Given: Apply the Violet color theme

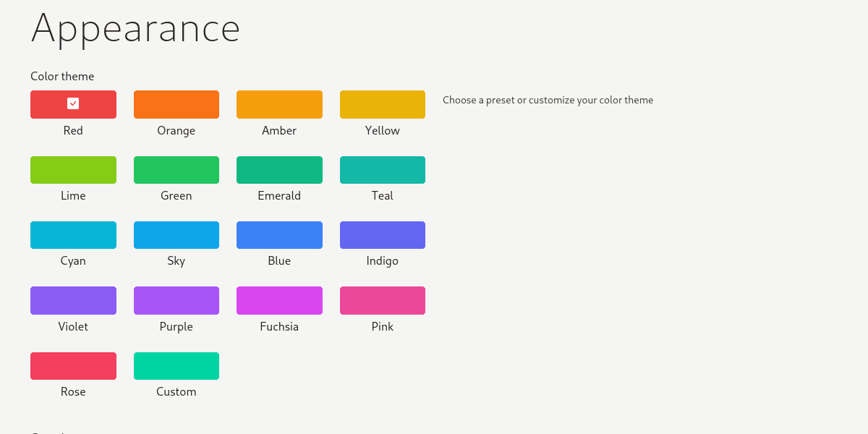Looking at the screenshot, I should [73, 300].
